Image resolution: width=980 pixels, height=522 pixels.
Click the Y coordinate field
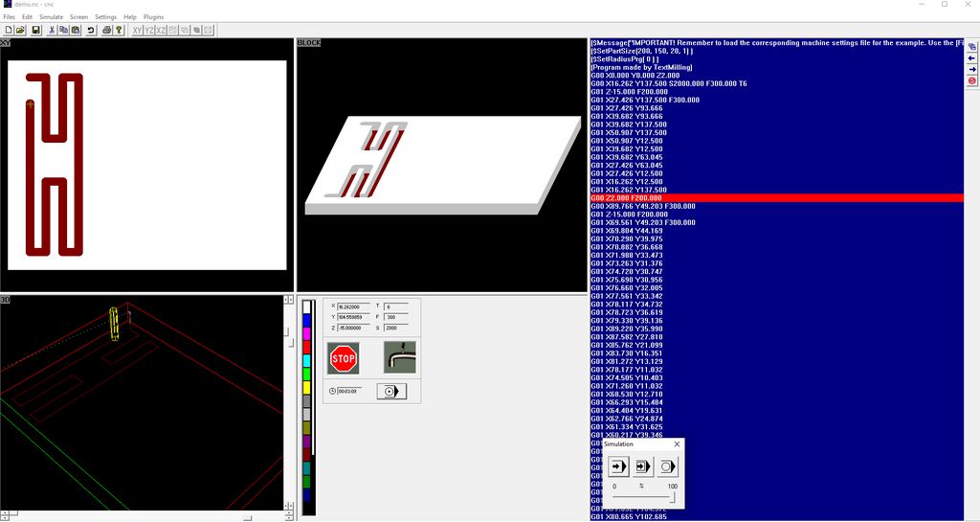[x=353, y=318]
